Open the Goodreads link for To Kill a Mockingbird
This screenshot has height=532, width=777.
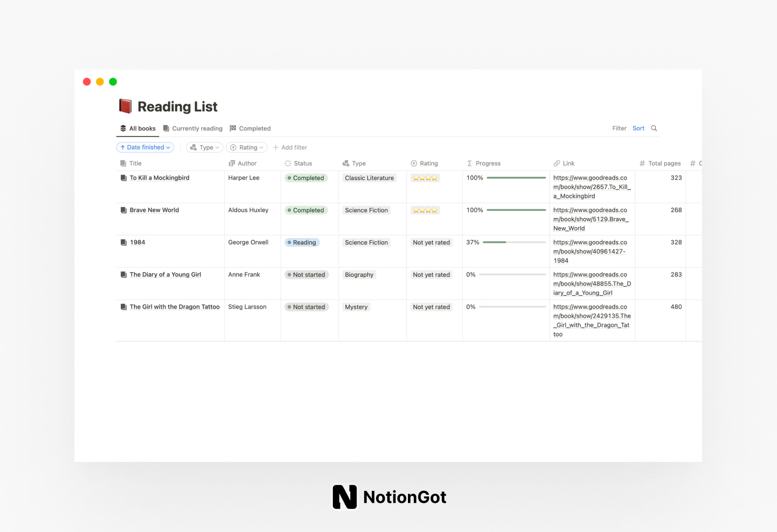click(591, 187)
